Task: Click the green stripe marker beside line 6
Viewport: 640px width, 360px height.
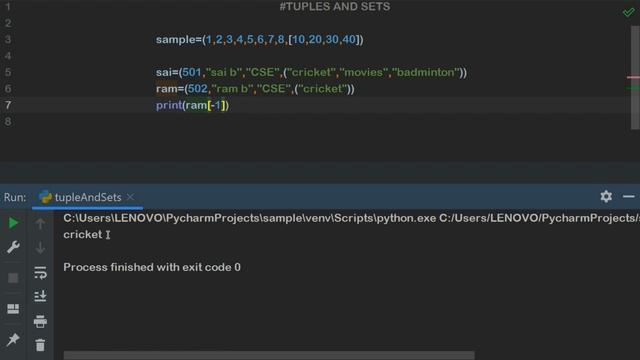Action: point(633,88)
